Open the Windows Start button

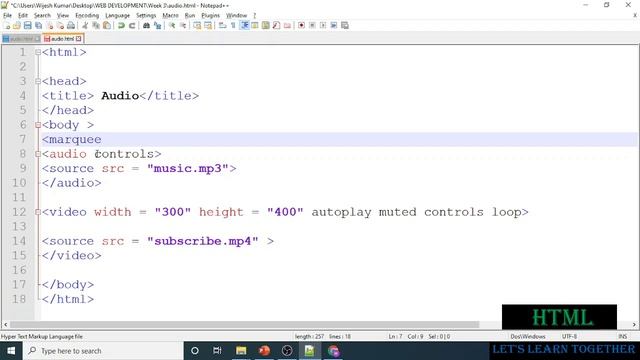11,351
